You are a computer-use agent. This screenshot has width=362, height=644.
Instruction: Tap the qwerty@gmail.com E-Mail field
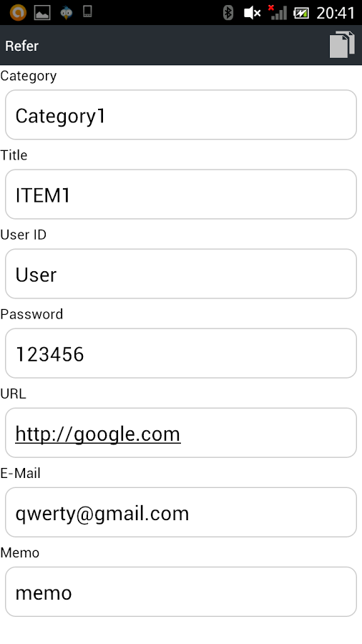[x=181, y=512]
